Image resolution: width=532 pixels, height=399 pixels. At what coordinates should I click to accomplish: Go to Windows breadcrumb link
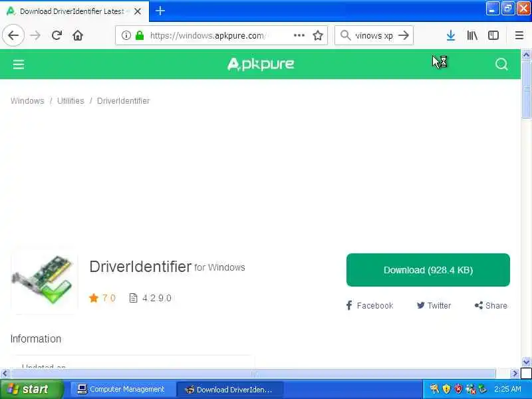27,101
